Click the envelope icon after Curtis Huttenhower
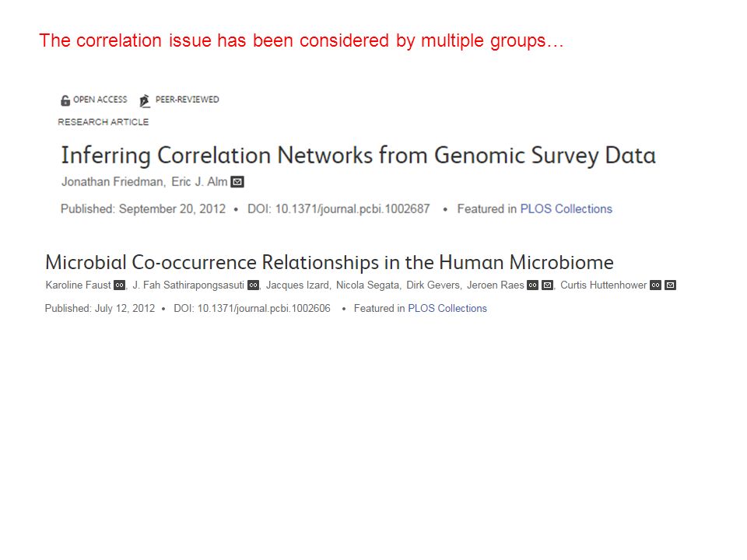Screen dimensions: 747x560 [x=670, y=285]
